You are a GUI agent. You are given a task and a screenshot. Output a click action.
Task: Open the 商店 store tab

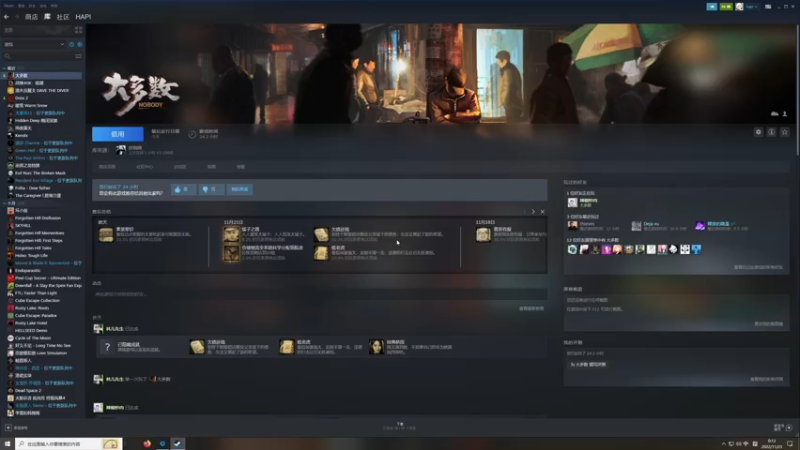[32, 17]
